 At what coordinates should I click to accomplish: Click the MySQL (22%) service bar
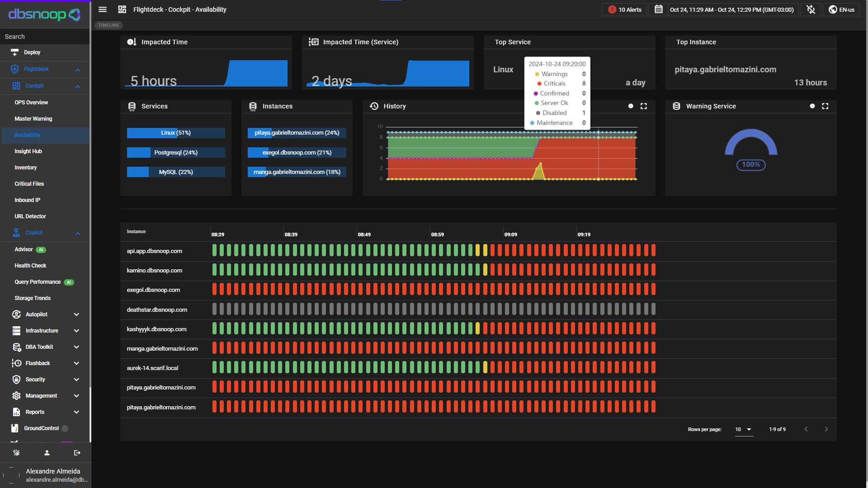[x=176, y=172]
